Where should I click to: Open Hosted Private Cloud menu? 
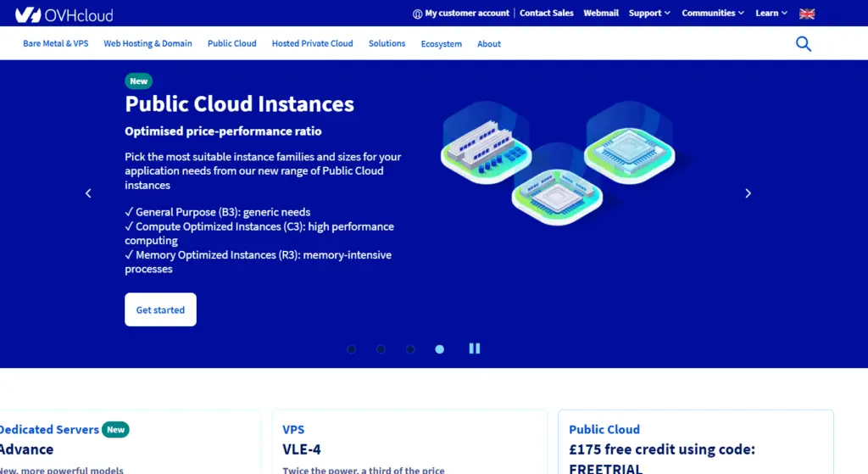(312, 43)
